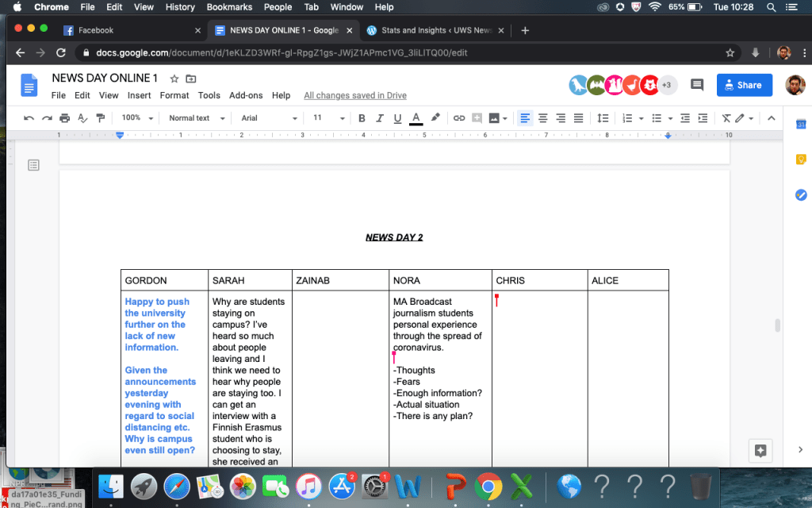Open the Arial font dropdown
The height and width of the screenshot is (508, 812).
pos(269,118)
